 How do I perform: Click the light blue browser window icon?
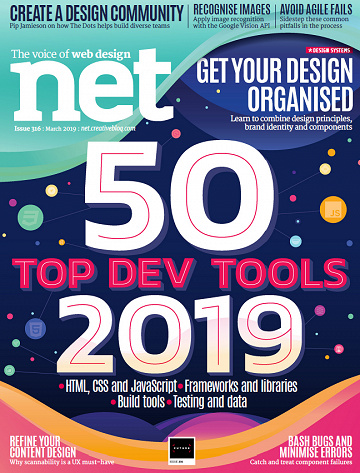coord(296,241)
